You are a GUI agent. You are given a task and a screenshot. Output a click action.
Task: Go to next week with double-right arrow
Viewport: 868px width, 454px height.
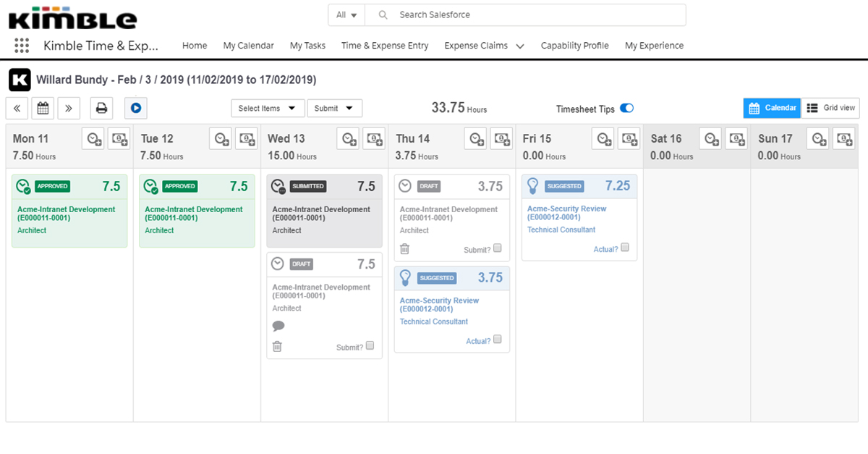(x=69, y=108)
